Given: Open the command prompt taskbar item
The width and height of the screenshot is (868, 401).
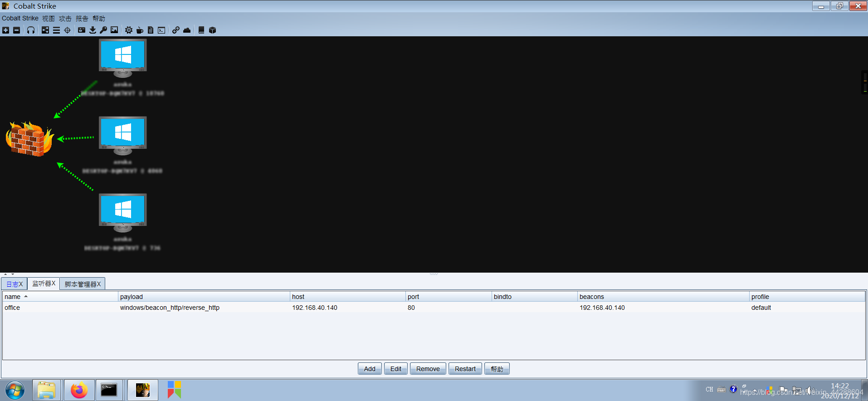Looking at the screenshot, I should (109, 390).
